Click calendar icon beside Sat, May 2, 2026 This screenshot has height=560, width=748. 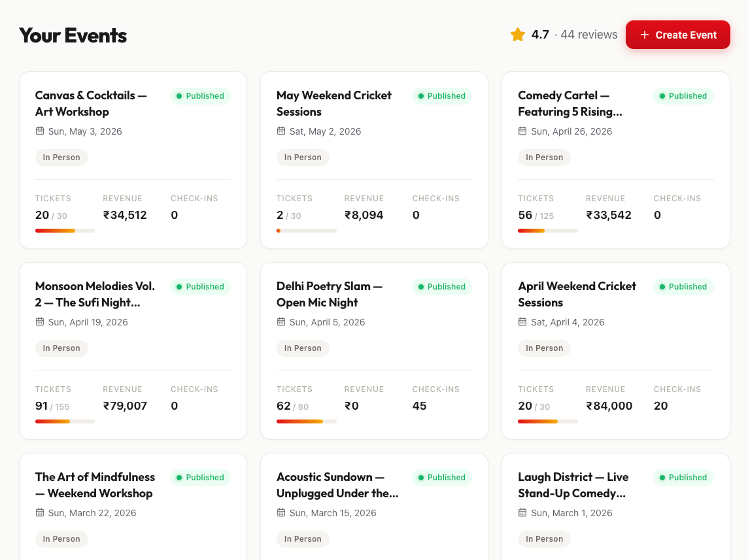(281, 131)
